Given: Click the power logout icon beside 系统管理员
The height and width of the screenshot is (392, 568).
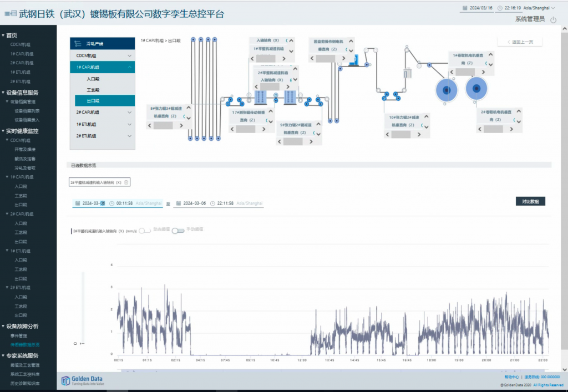Looking at the screenshot, I should [552, 19].
